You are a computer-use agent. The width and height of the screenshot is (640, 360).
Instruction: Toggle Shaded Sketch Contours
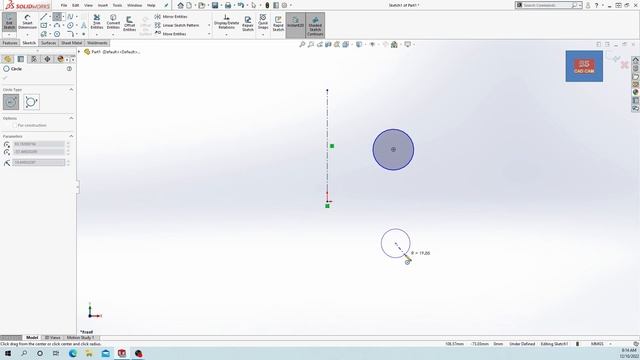coord(315,25)
